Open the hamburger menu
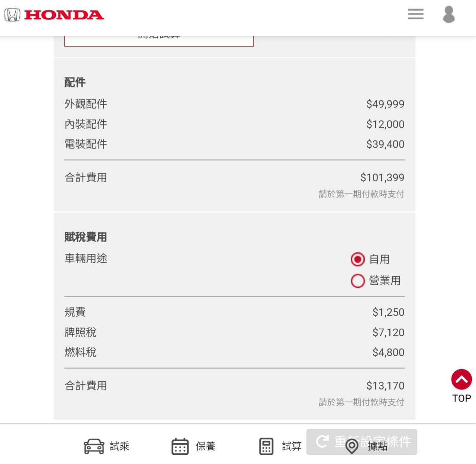The image size is (476, 464). tap(415, 14)
